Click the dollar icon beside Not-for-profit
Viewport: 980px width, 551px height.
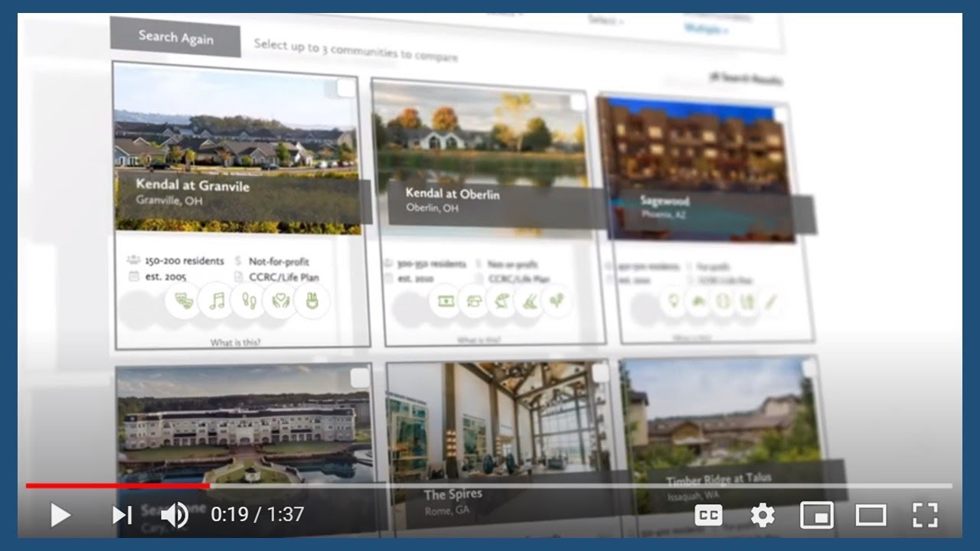click(238, 261)
